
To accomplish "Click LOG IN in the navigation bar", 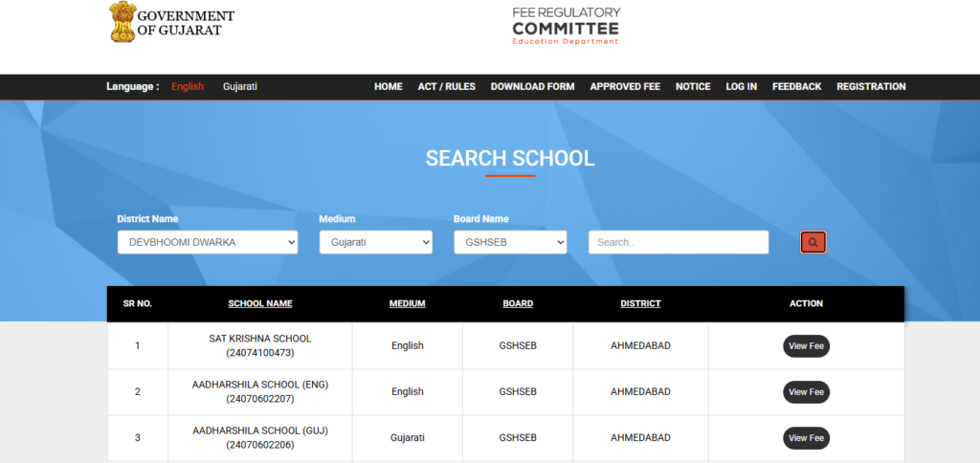I will point(741,87).
